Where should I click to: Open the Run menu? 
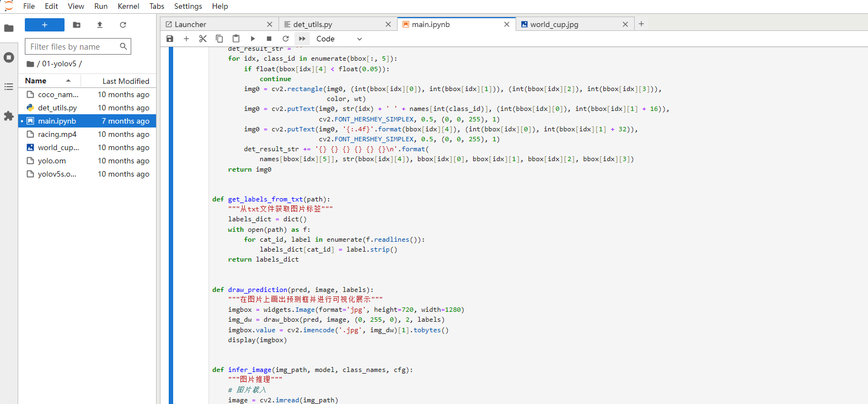click(x=101, y=6)
